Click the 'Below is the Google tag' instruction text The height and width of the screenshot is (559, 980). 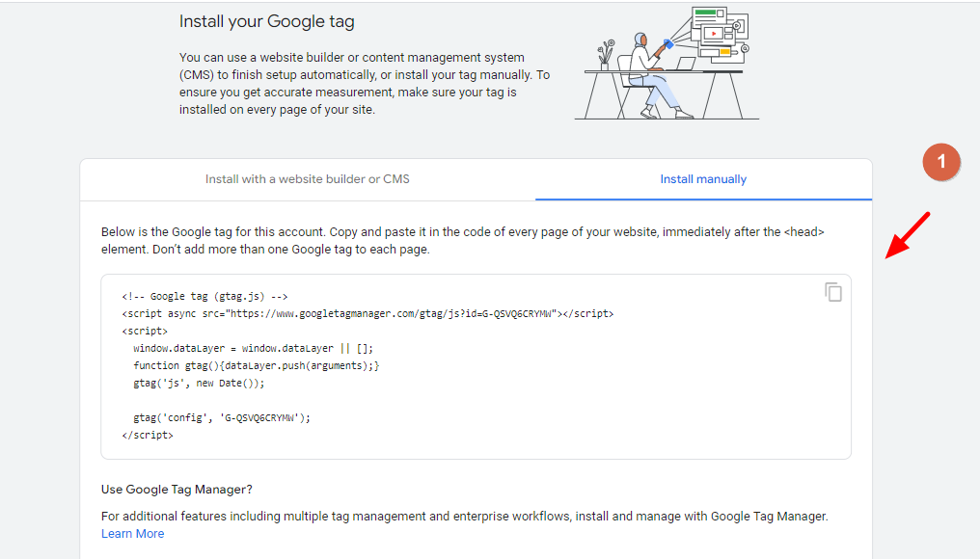[462, 240]
